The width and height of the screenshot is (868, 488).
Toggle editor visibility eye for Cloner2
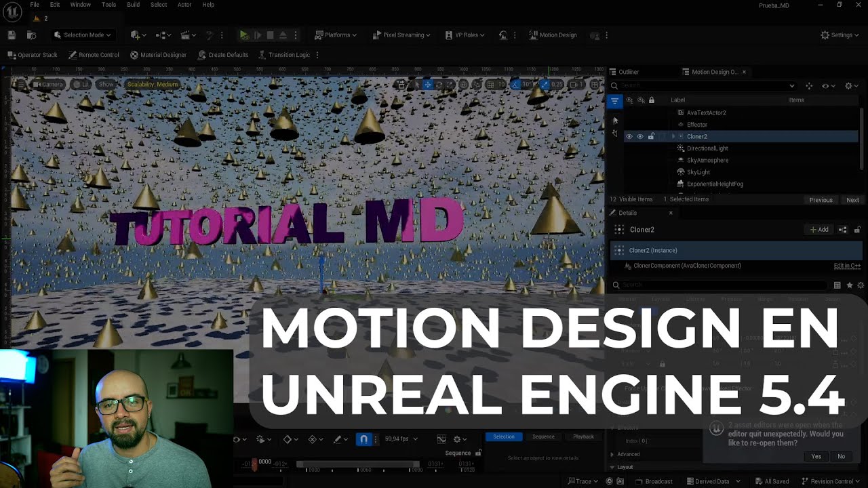(629, 137)
